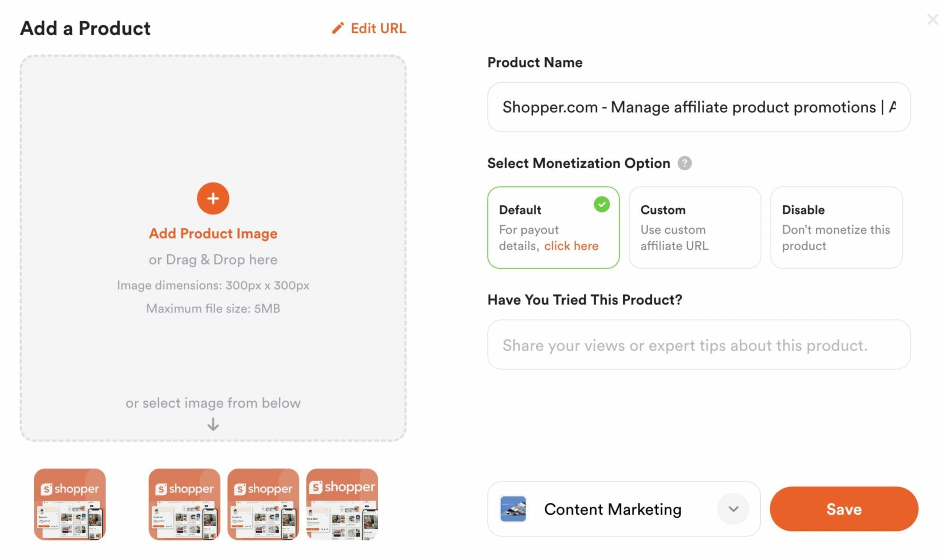
Task: Click the Add Product Image label
Action: (x=213, y=233)
